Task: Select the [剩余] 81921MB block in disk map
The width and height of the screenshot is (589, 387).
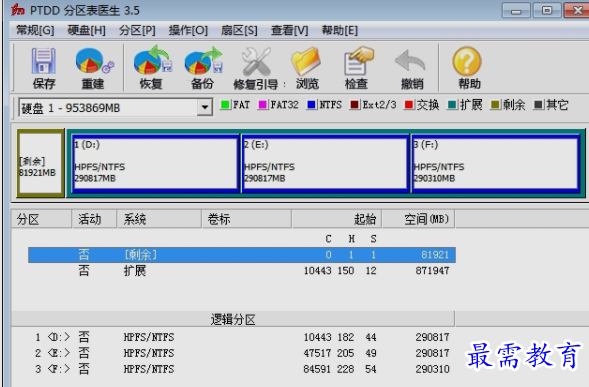Action: coord(41,163)
